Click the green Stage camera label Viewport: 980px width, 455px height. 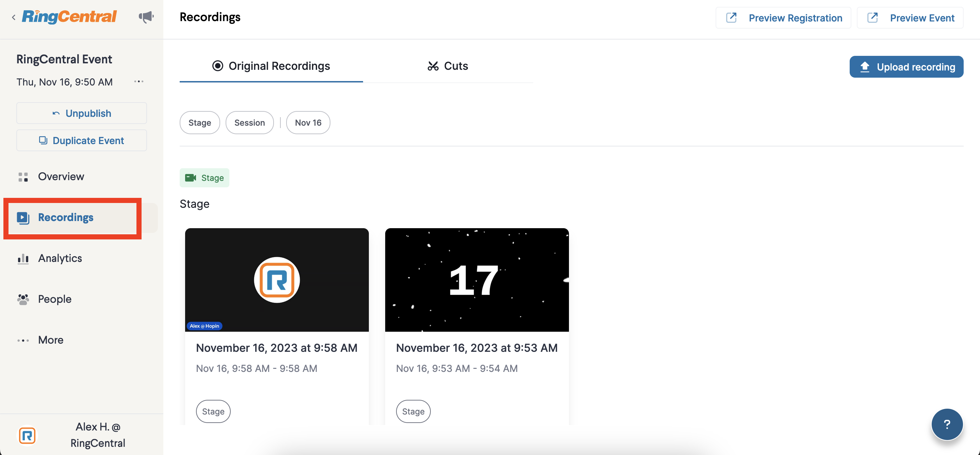204,178
